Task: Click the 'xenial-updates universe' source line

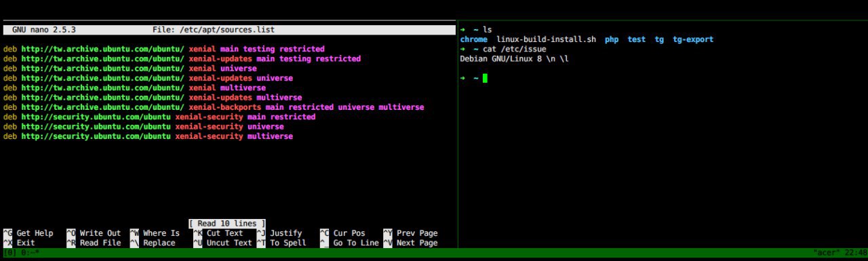Action: point(148,78)
